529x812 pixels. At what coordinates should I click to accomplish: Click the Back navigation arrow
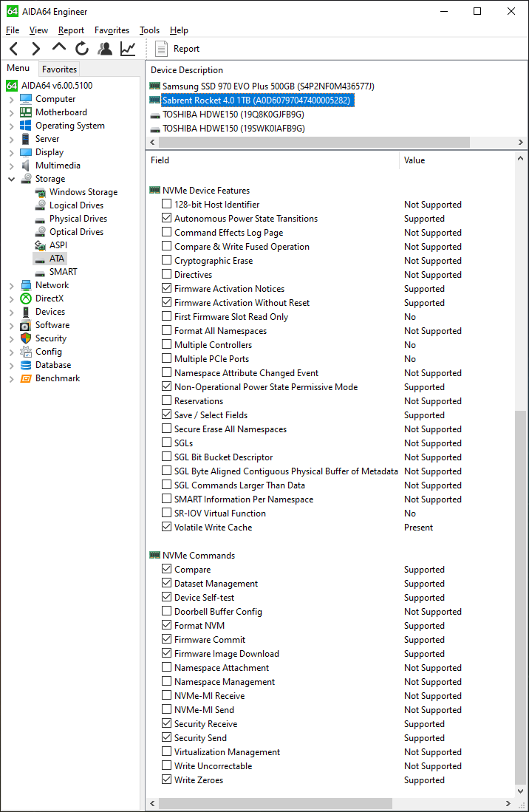[x=14, y=49]
